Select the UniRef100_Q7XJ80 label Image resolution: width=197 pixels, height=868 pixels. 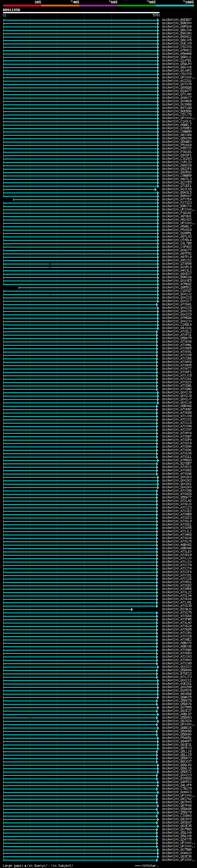(x=177, y=94)
